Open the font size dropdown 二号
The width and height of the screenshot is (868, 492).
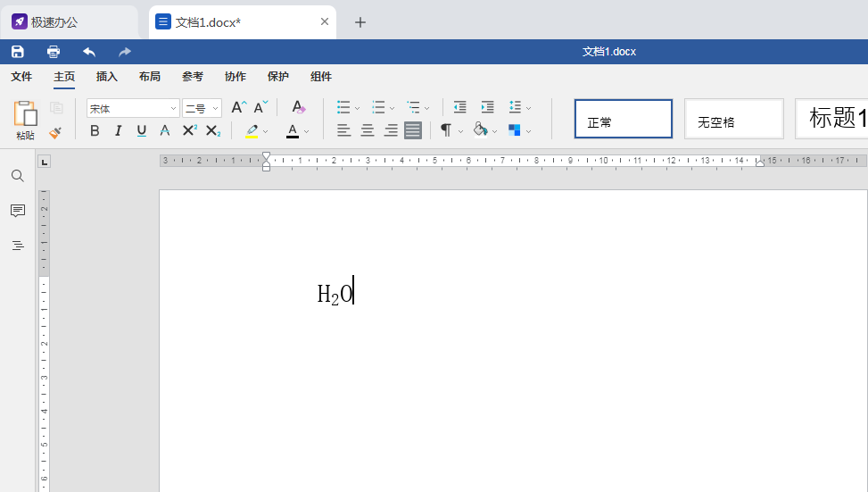[215, 109]
